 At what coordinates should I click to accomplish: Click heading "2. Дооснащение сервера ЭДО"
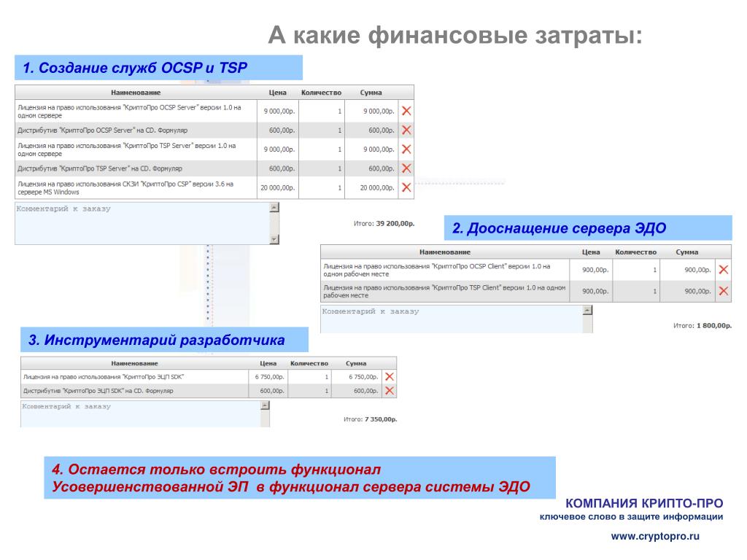point(559,228)
